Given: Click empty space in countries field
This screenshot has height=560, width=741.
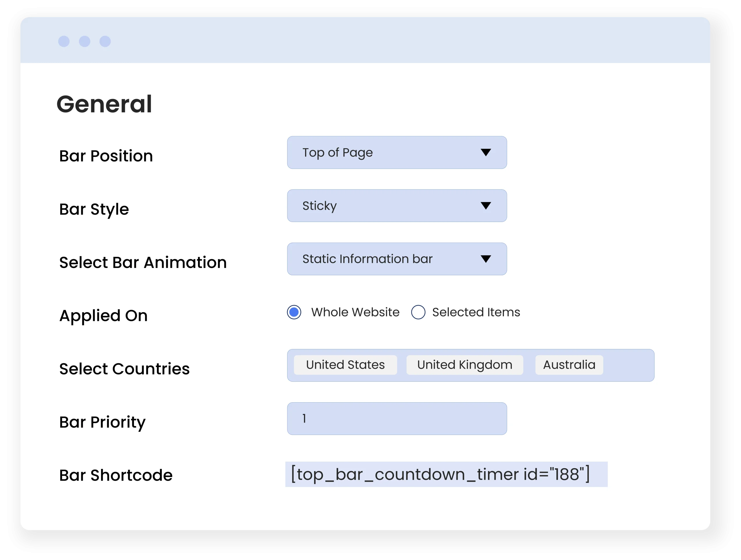Looking at the screenshot, I should point(628,366).
